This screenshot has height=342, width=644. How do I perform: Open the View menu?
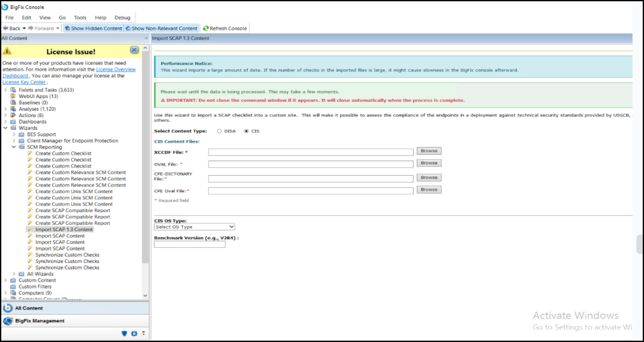(x=45, y=18)
